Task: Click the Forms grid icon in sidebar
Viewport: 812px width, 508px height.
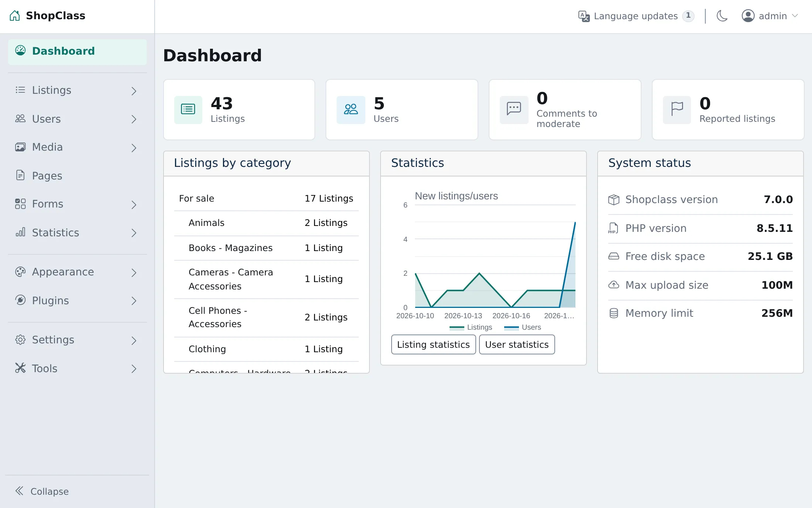Action: pyautogui.click(x=20, y=204)
